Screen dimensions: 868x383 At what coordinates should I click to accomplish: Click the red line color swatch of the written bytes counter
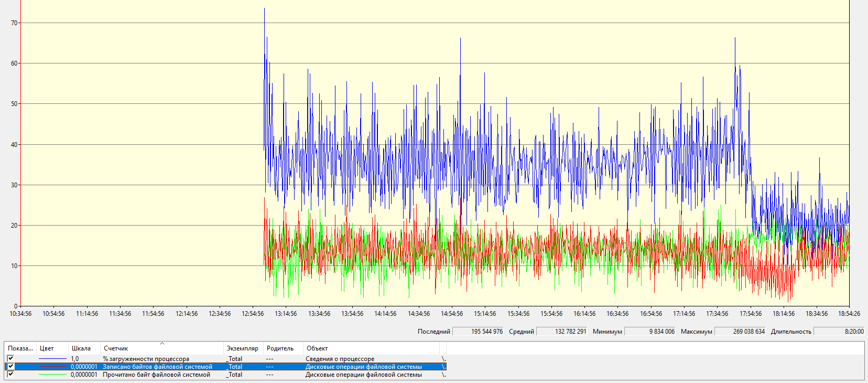52,367
